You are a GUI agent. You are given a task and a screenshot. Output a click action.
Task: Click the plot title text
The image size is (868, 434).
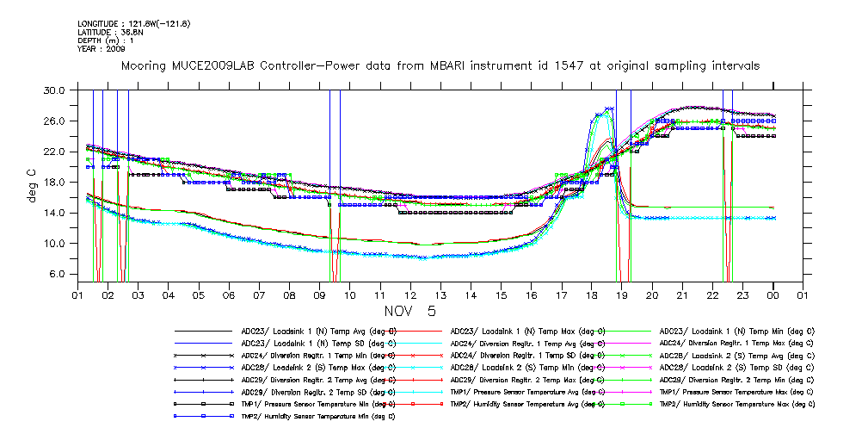click(x=440, y=65)
